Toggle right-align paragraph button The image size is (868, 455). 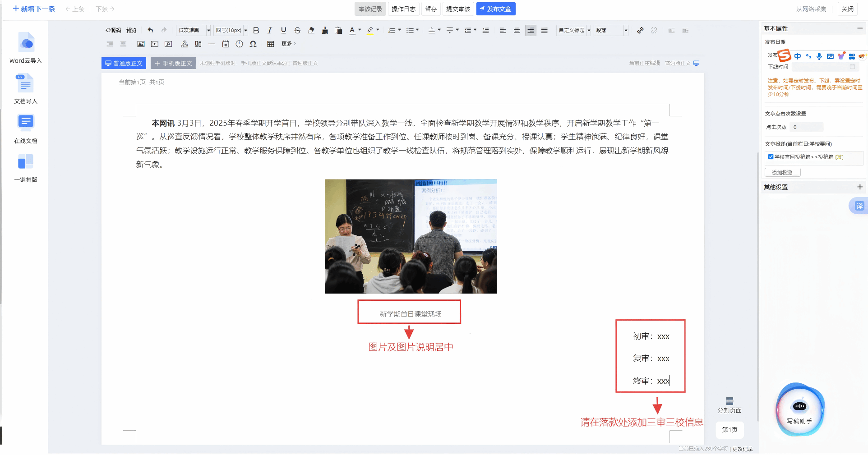tap(531, 30)
